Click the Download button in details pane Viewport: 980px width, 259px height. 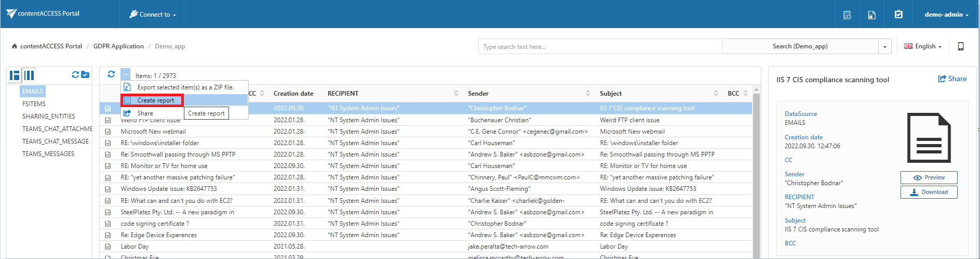point(929,192)
